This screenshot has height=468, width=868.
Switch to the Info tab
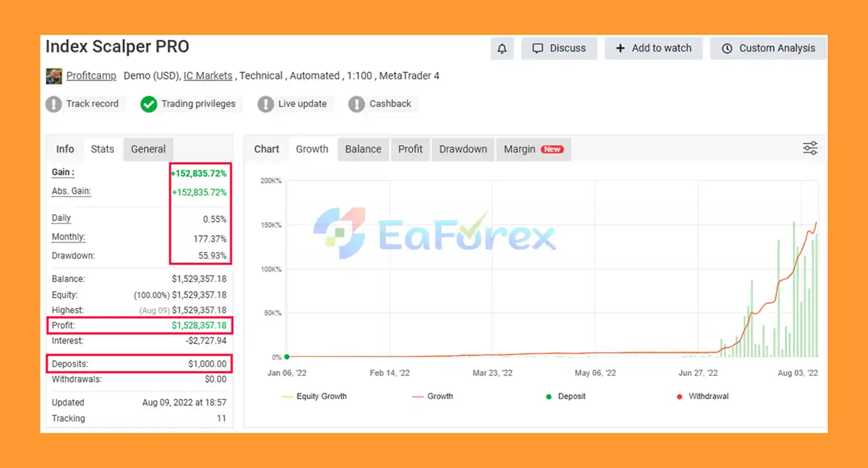[65, 149]
